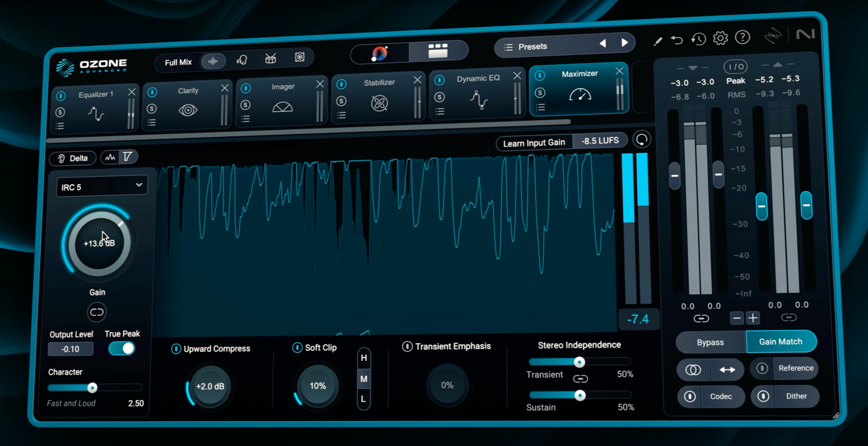This screenshot has width=868, height=446.
Task: Switch to the module grid view
Action: 438,50
